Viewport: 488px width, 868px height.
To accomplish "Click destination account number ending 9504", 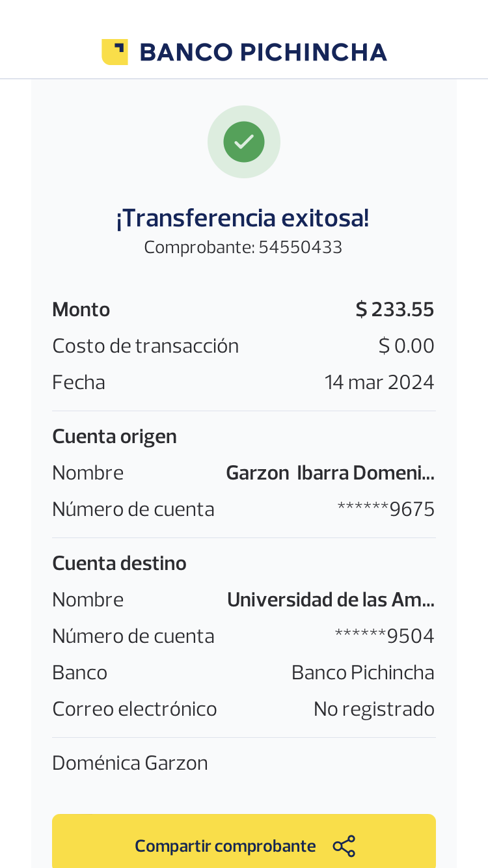I will (x=384, y=636).
